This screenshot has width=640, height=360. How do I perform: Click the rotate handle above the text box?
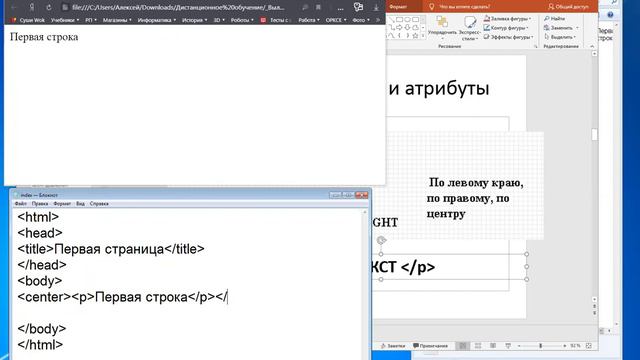[381, 240]
